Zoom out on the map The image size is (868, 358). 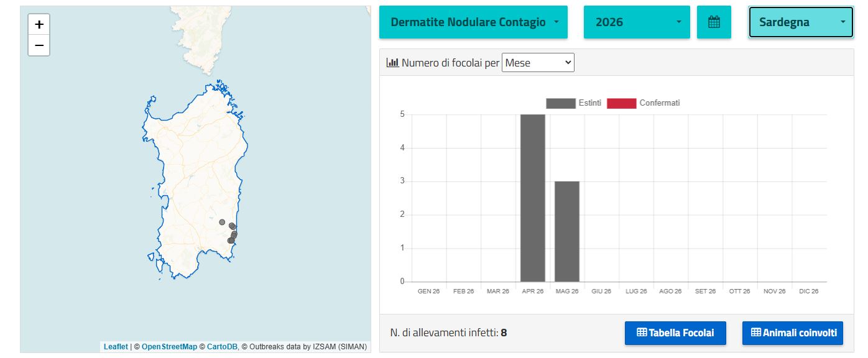coord(39,45)
